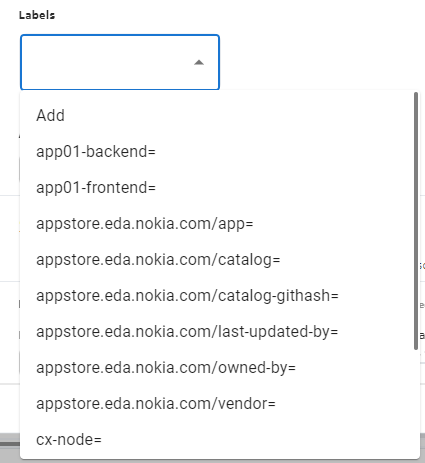This screenshot has height=463, width=425.
Task: Choose the app01-backend= label
Action: click(x=220, y=151)
